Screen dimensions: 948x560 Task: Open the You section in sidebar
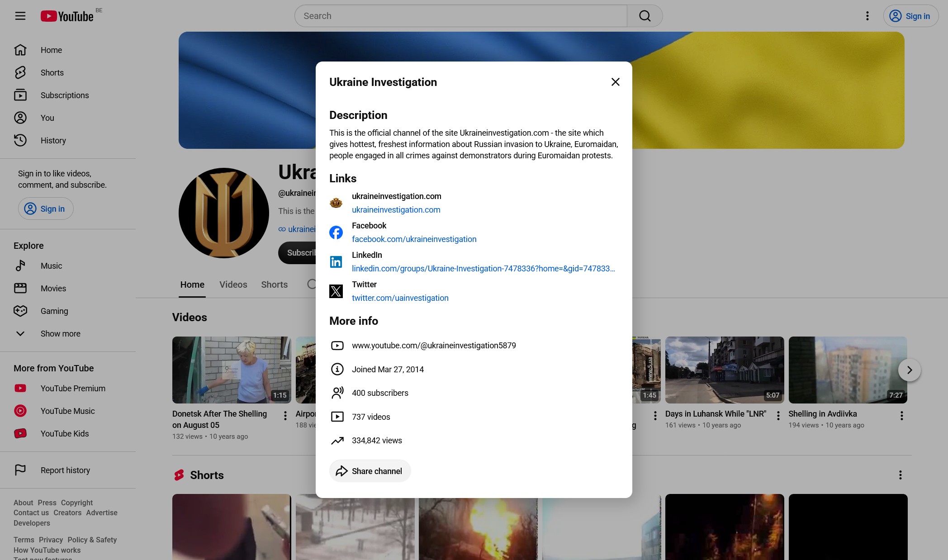tap(68, 118)
